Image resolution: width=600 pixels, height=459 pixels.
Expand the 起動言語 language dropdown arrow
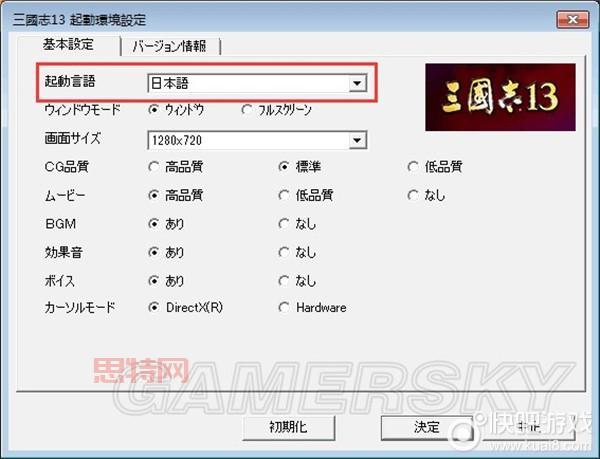[x=357, y=83]
